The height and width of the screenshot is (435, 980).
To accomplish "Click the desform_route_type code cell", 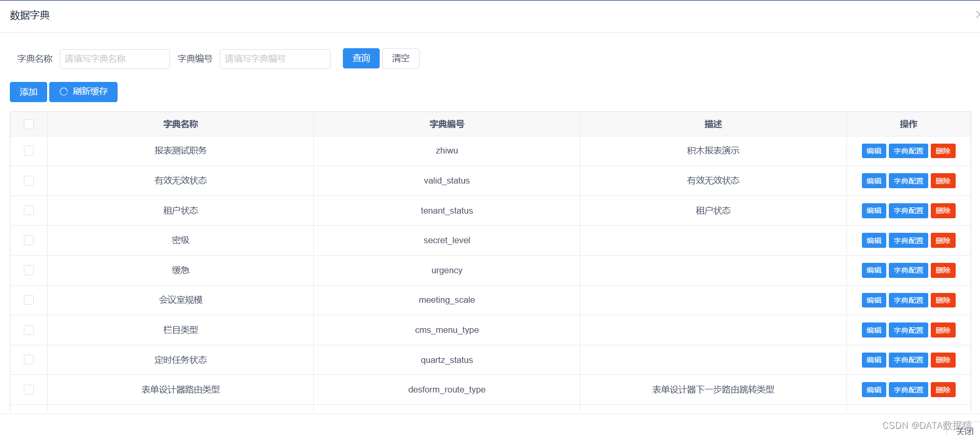I will [x=447, y=390].
